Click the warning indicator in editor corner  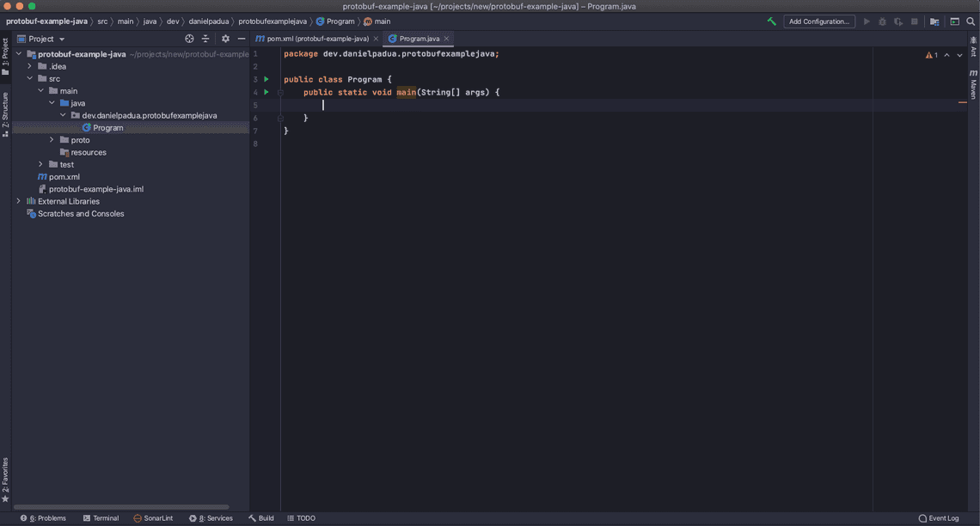coord(932,55)
